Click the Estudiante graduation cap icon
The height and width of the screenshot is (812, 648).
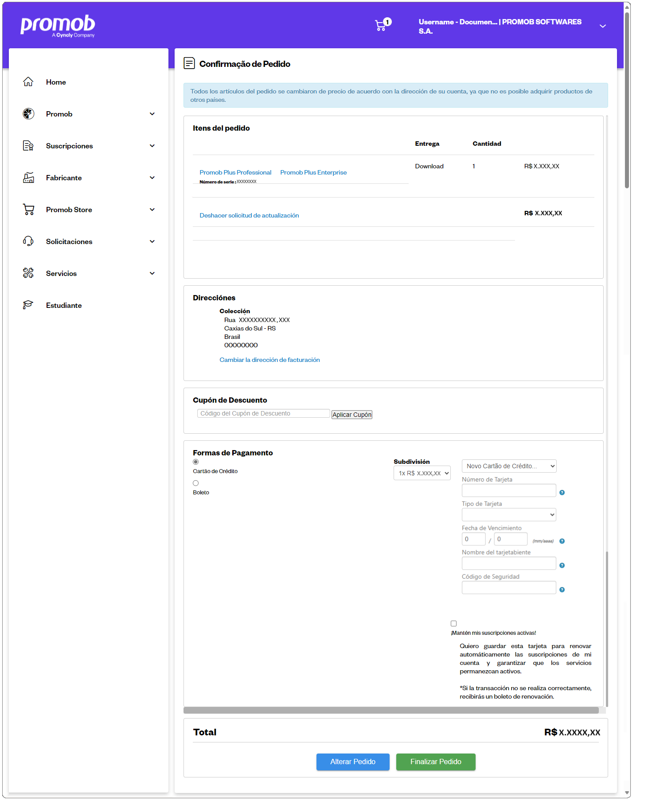tap(28, 305)
